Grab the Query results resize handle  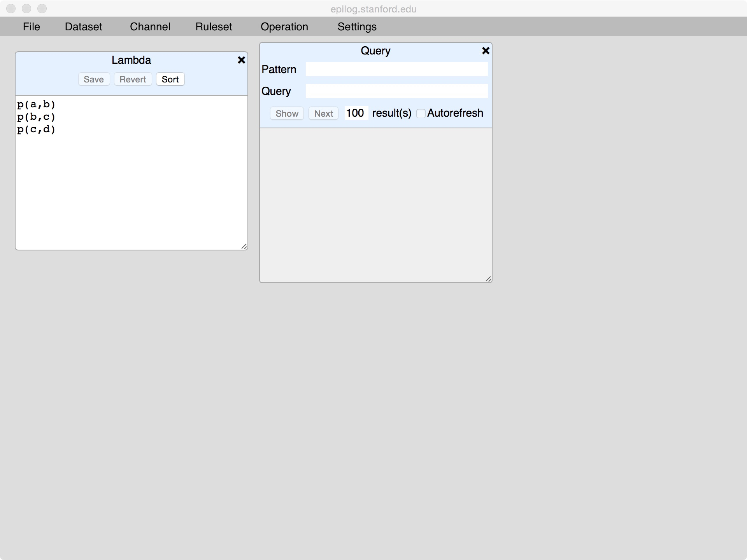coord(488,279)
